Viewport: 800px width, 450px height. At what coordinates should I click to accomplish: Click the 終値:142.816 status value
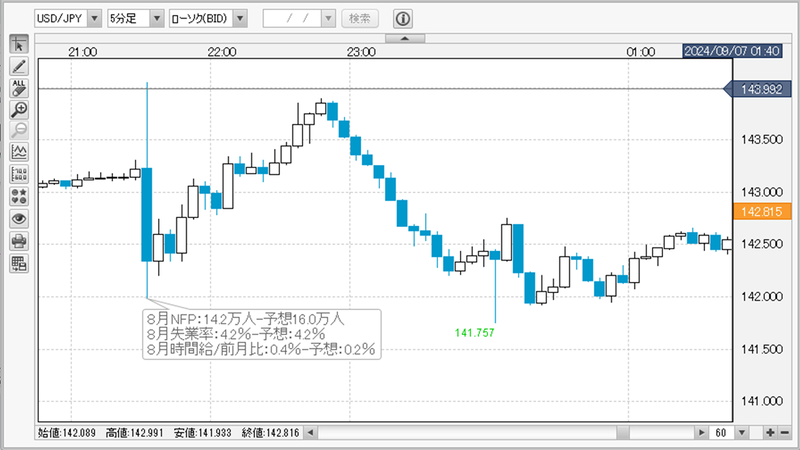coord(270,433)
